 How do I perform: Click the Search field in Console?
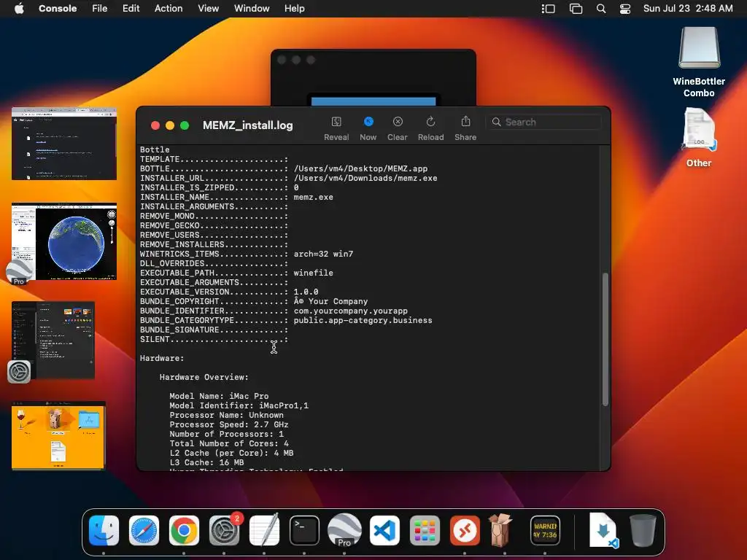(543, 122)
